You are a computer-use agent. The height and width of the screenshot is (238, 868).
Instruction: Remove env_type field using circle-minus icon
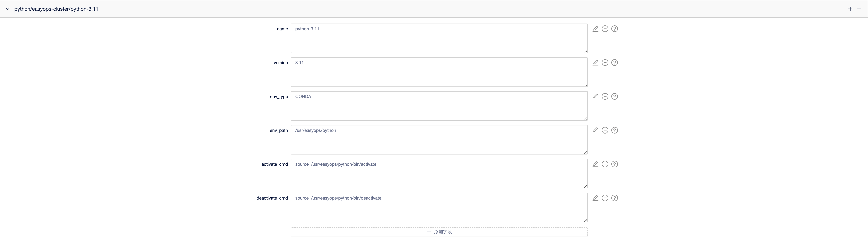[605, 97]
